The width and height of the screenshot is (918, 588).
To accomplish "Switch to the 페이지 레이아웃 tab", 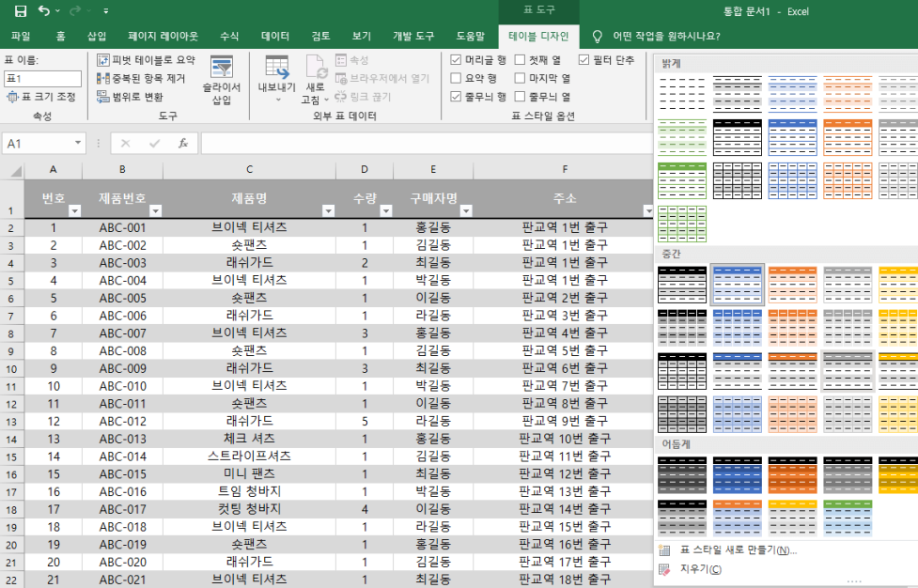I will 163,37.
